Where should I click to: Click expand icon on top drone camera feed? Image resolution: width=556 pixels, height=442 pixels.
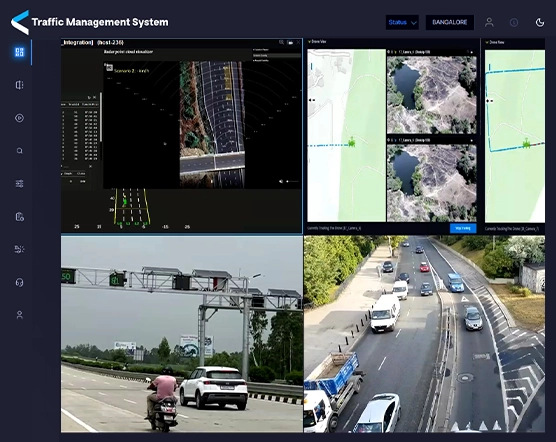[x=471, y=52]
